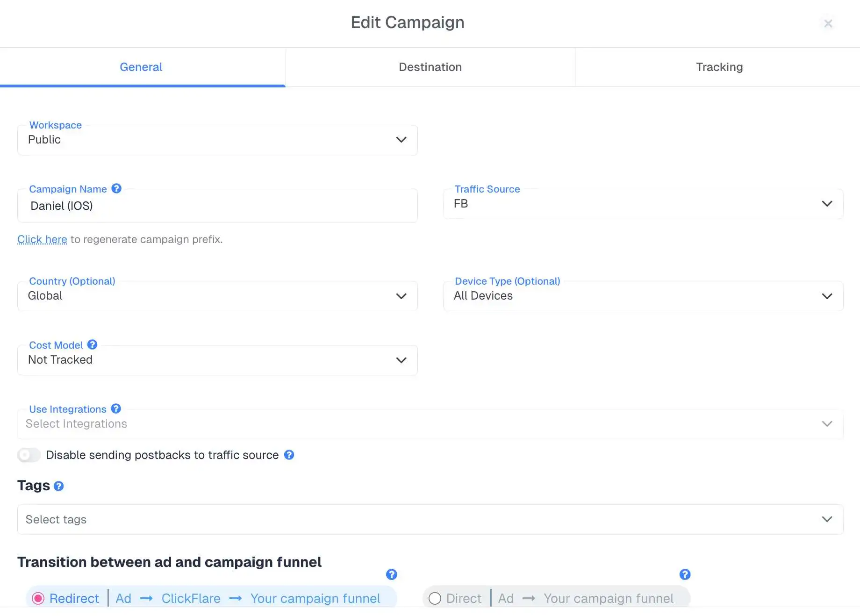The height and width of the screenshot is (616, 860).
Task: Click the Campaign Name help icon
Action: pyautogui.click(x=116, y=188)
